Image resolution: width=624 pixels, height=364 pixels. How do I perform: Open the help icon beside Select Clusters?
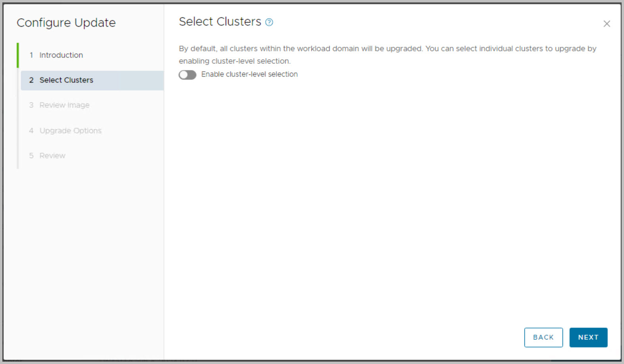click(269, 22)
